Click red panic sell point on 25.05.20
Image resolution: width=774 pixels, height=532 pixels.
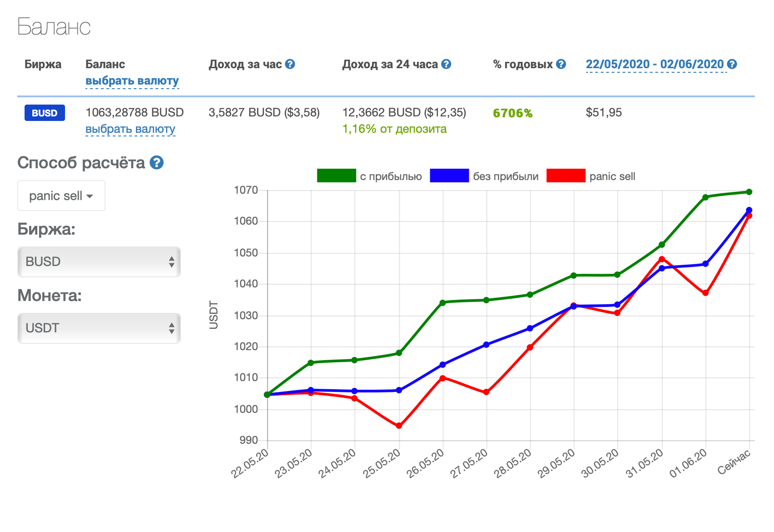pos(399,426)
